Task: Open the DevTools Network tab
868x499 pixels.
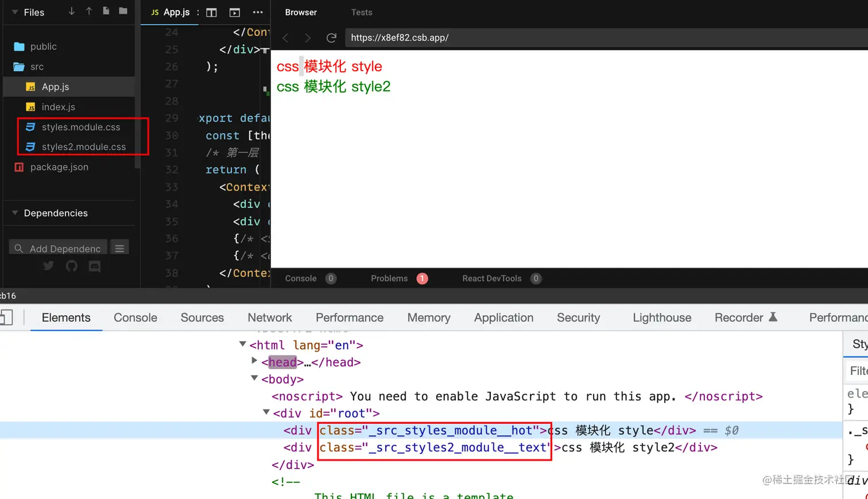Action: tap(270, 318)
